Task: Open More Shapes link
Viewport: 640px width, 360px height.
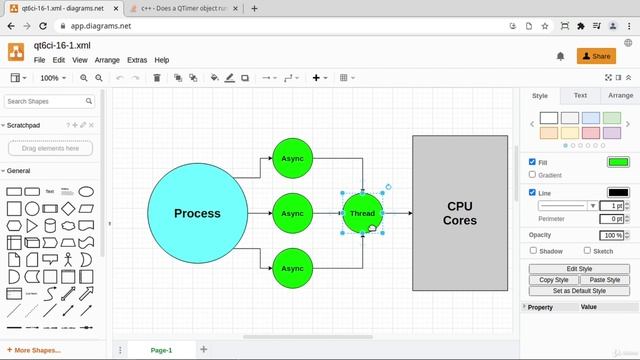Action: click(x=34, y=350)
